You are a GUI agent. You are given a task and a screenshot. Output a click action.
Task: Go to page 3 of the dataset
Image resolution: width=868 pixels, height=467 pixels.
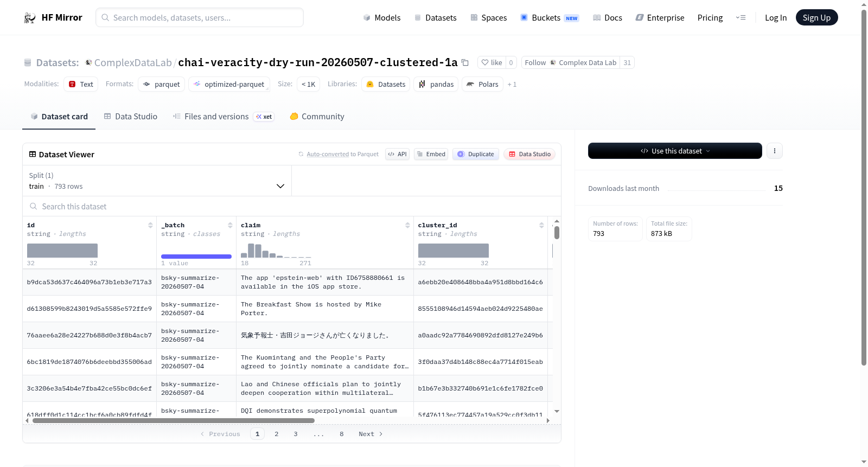click(x=296, y=434)
